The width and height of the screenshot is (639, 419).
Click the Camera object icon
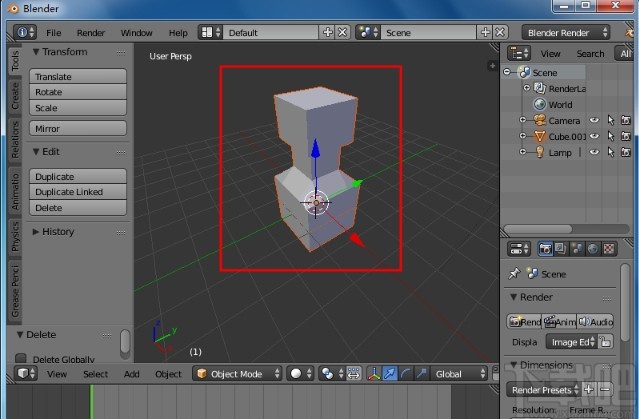coord(540,120)
